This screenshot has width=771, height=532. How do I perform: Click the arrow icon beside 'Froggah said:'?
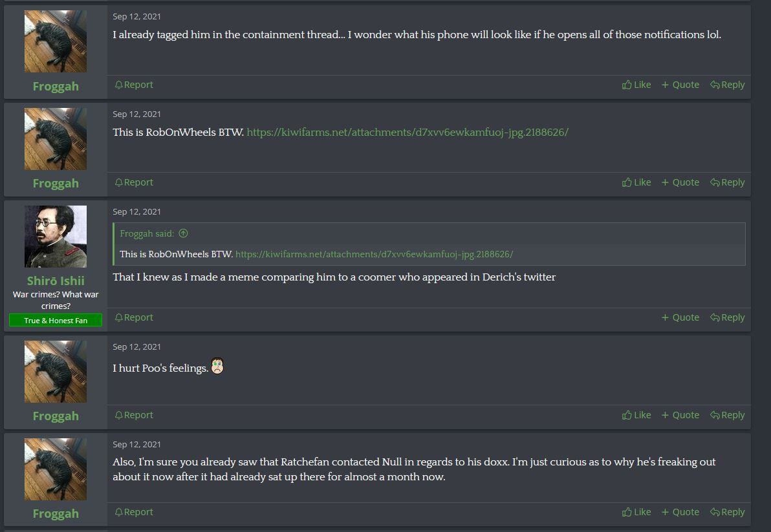click(184, 233)
